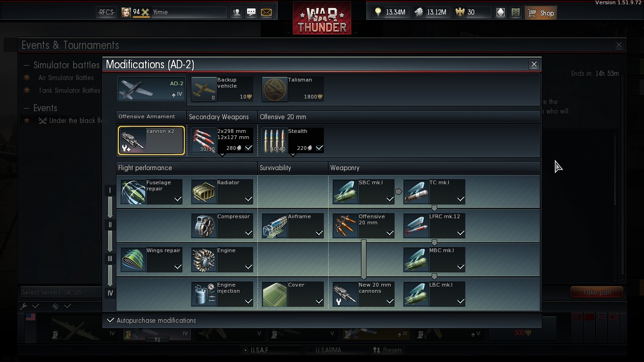Toggle the Stealth belt checkmark
The width and height of the screenshot is (644, 362).
click(x=319, y=148)
